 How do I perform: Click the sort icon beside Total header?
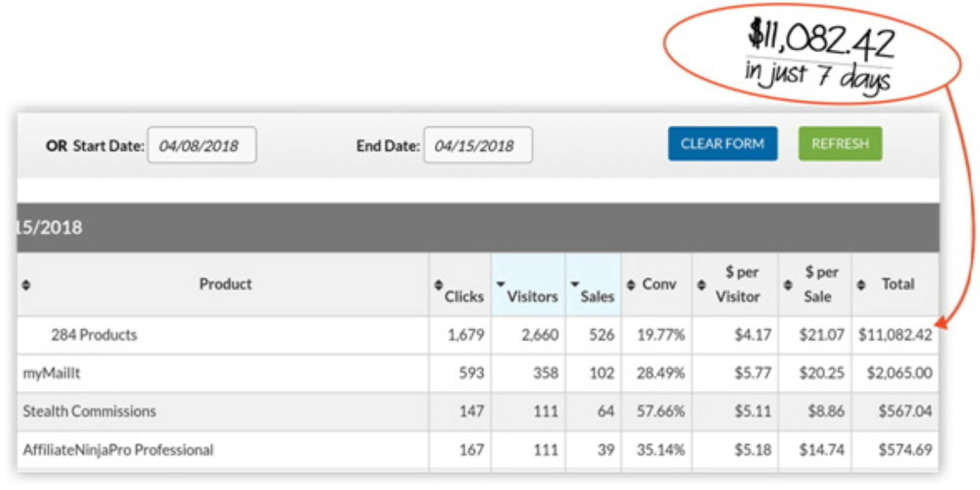(861, 285)
